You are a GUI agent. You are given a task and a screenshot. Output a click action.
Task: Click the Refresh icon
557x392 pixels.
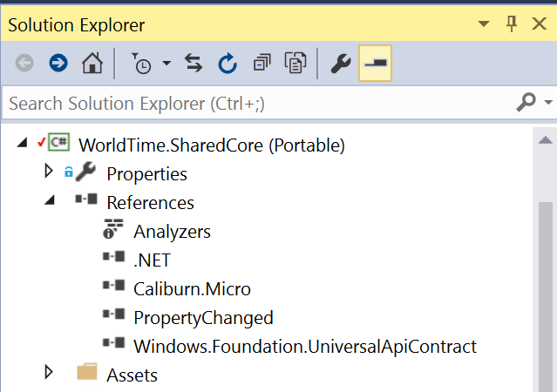tap(228, 64)
